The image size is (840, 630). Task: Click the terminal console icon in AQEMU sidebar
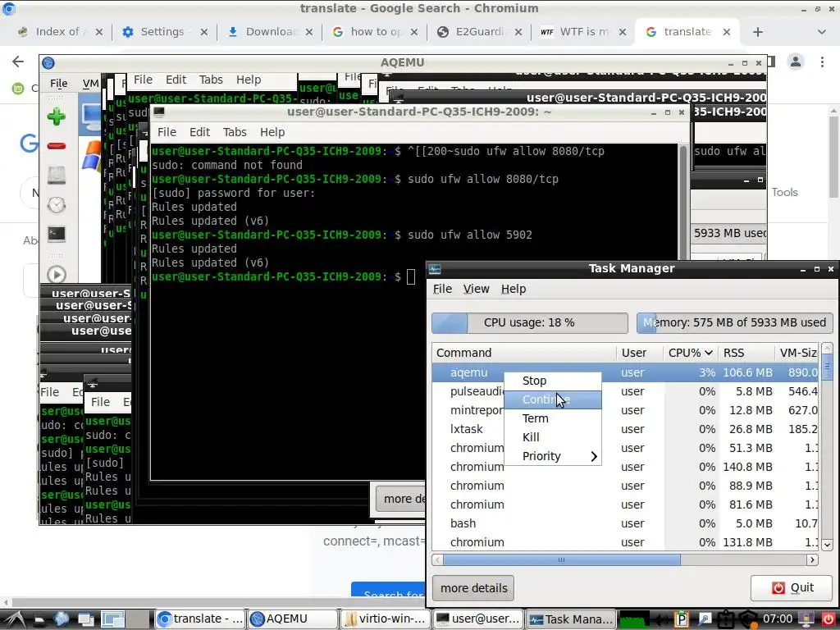tap(57, 234)
